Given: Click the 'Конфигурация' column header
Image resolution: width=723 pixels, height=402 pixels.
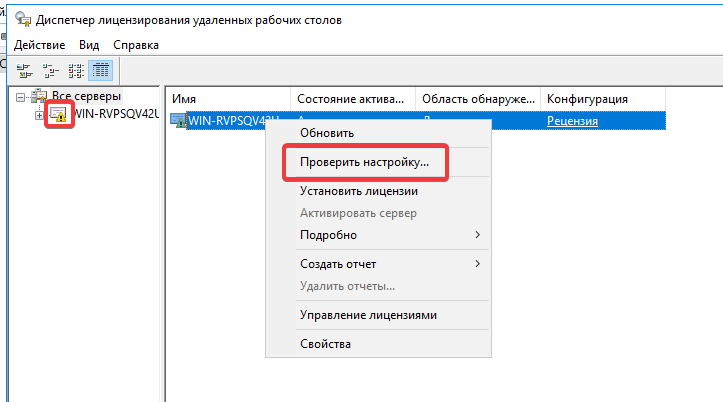Looking at the screenshot, I should (587, 99).
